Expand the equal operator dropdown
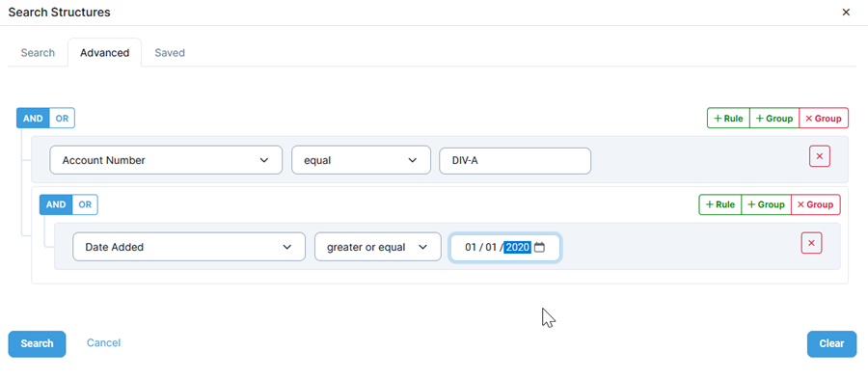 coord(361,160)
